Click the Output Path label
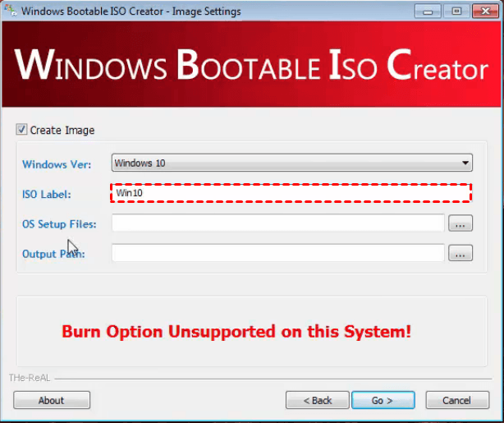The width and height of the screenshot is (504, 423). (x=53, y=254)
